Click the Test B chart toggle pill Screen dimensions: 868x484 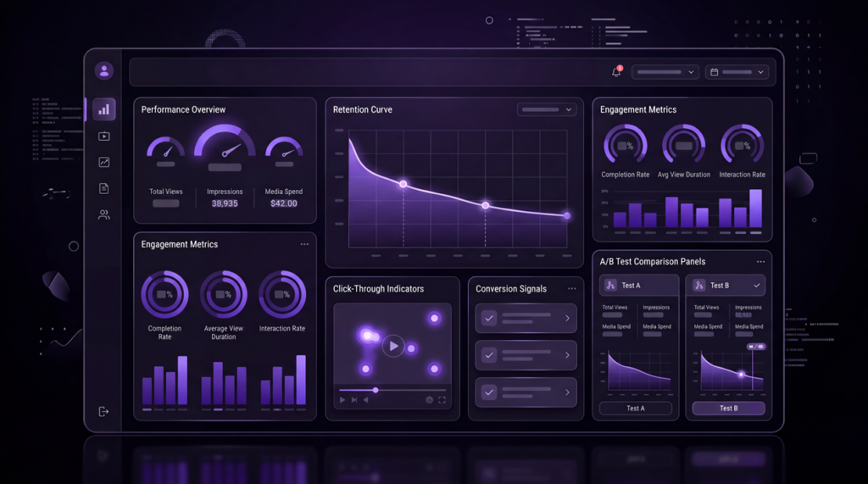click(x=755, y=347)
